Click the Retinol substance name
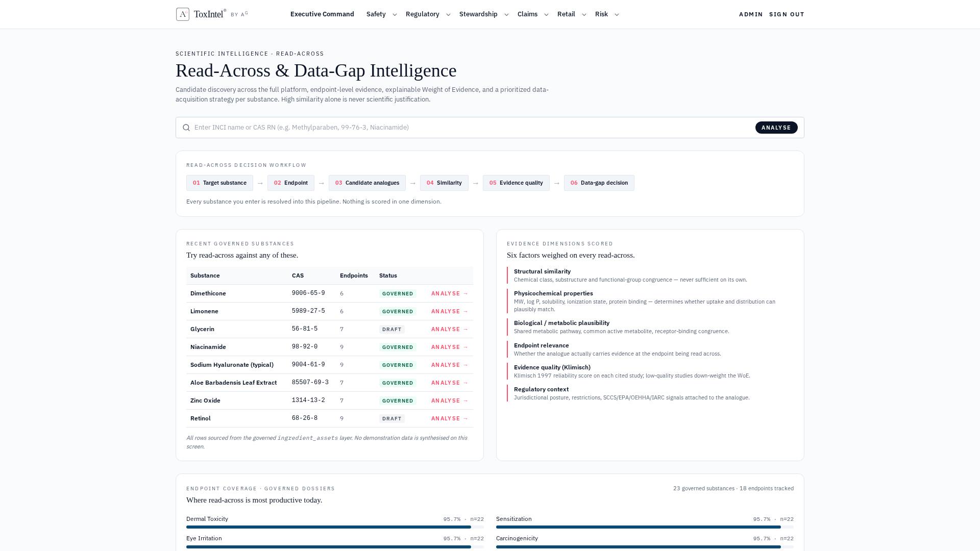The image size is (980, 551). click(201, 418)
